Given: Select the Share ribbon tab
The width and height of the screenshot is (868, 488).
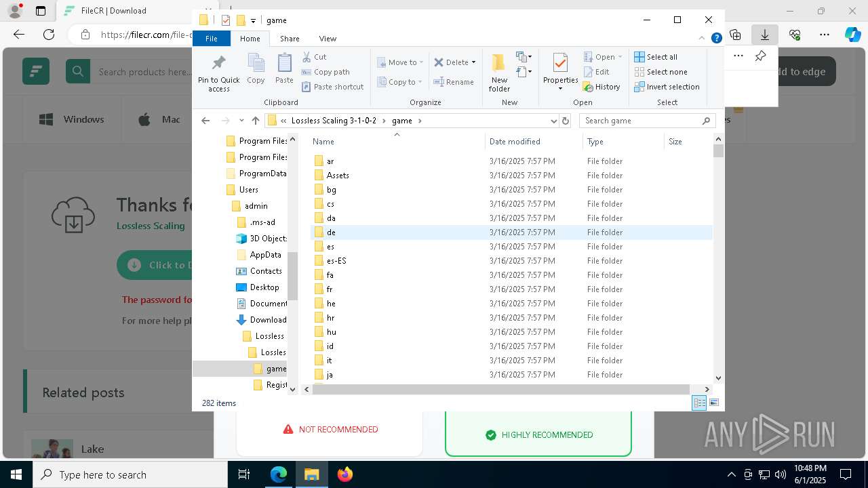Looking at the screenshot, I should coord(290,39).
